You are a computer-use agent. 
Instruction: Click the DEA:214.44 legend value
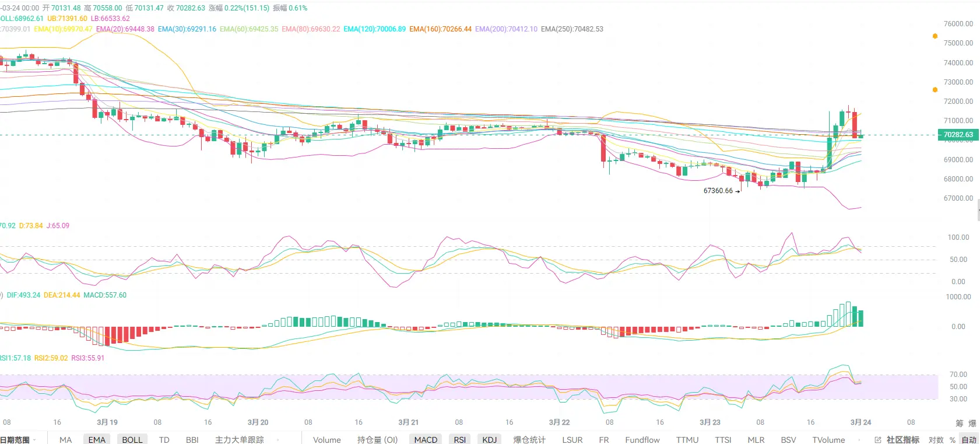tap(62, 295)
